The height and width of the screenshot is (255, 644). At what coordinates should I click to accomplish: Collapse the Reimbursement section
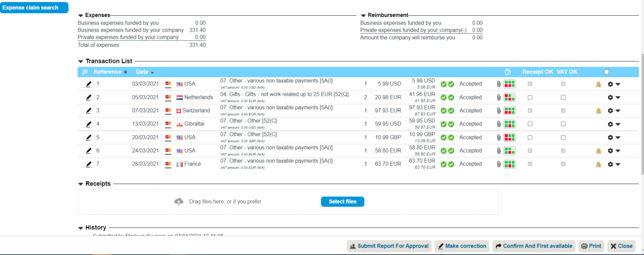363,16
